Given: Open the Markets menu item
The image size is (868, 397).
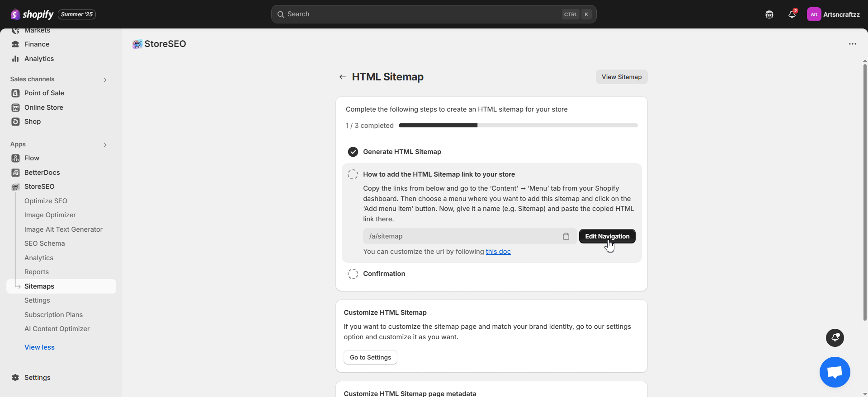Looking at the screenshot, I should [x=37, y=31].
